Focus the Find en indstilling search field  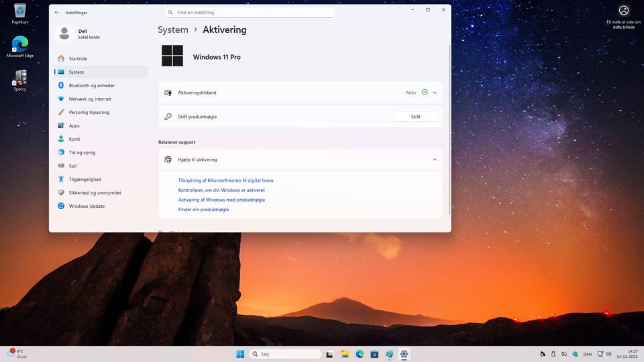point(250,13)
